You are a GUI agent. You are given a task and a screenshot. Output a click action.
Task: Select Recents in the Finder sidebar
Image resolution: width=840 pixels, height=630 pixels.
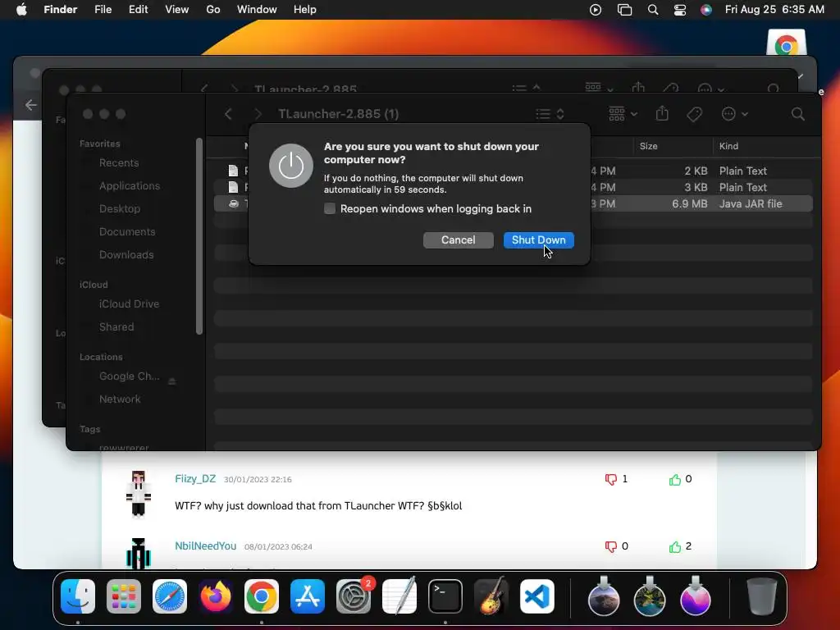(119, 163)
